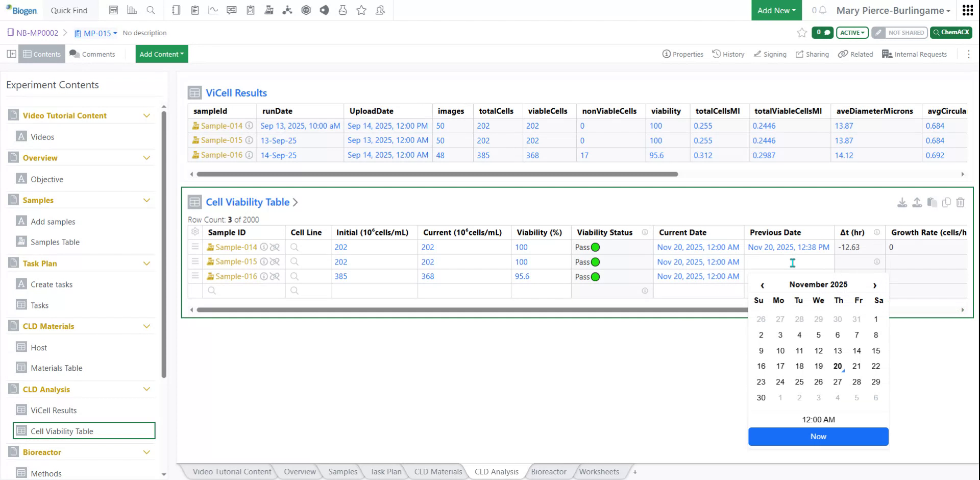Click the NOT SHARED status toggle
The height and width of the screenshot is (480, 980).
tap(899, 33)
